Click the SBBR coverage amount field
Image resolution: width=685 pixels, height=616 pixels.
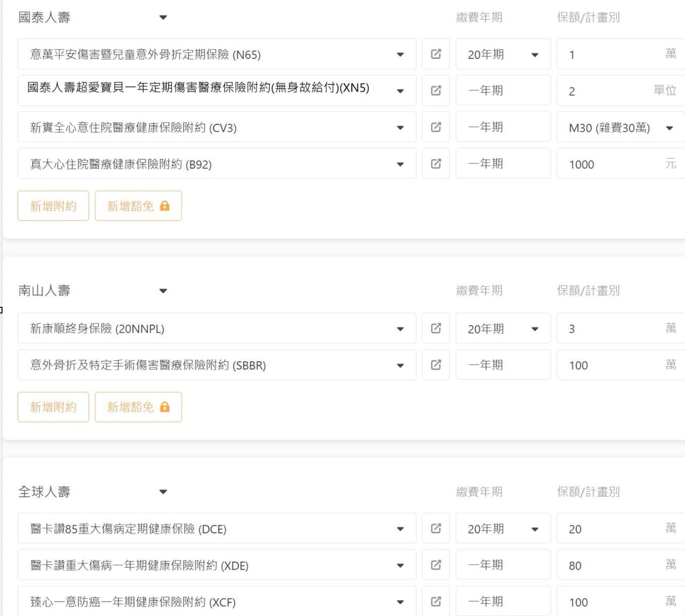coord(610,365)
